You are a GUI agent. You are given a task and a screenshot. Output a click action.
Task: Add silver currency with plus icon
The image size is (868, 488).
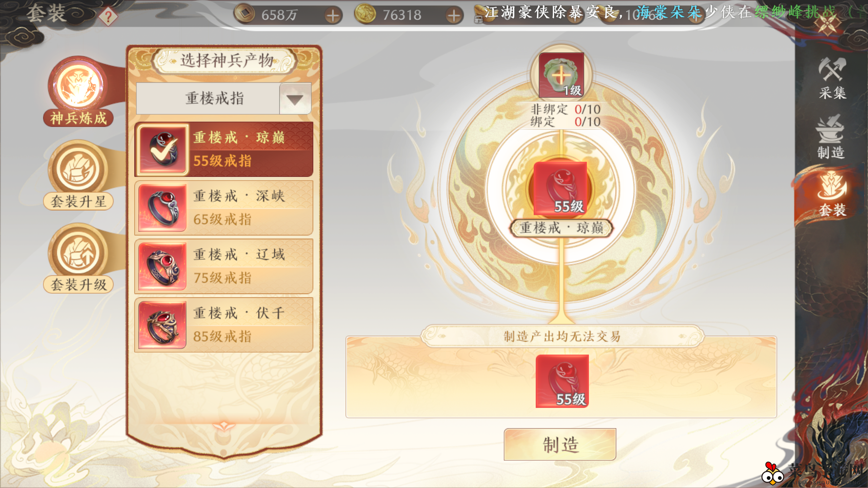333,16
